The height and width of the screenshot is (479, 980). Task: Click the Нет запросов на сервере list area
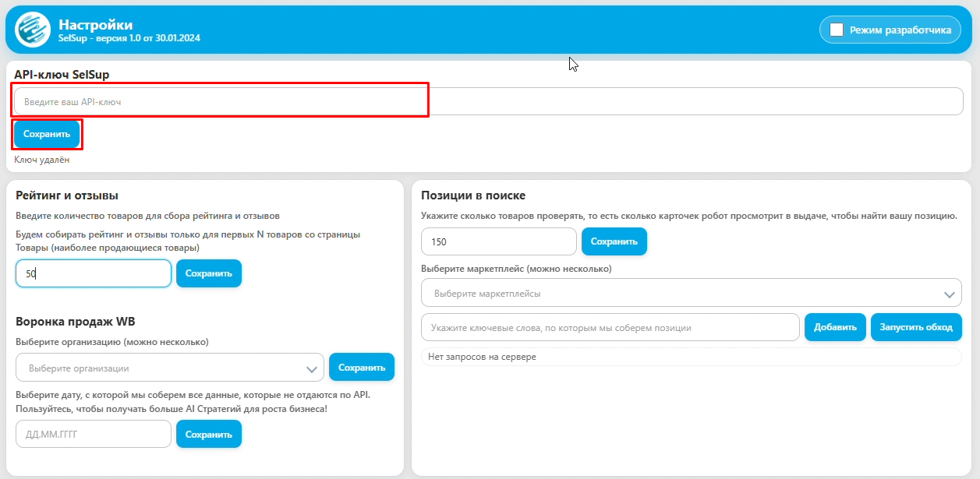point(691,357)
